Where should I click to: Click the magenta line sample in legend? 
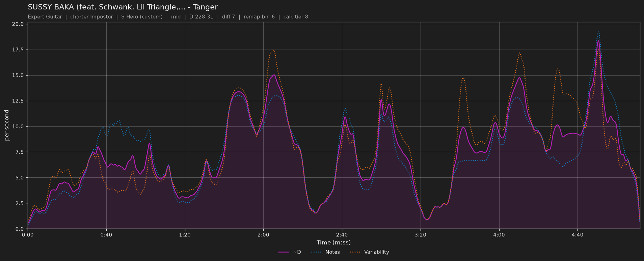point(284,252)
